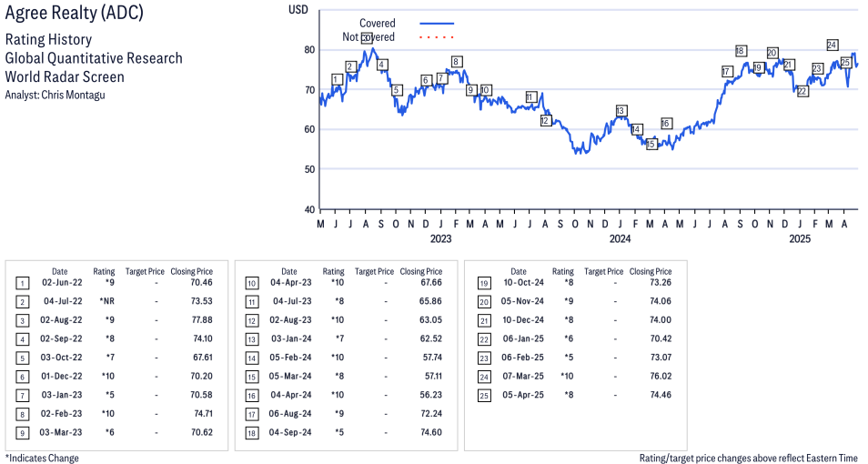Click chart marker 15 on the graph
The width and height of the screenshot is (868, 464).
pos(651,144)
